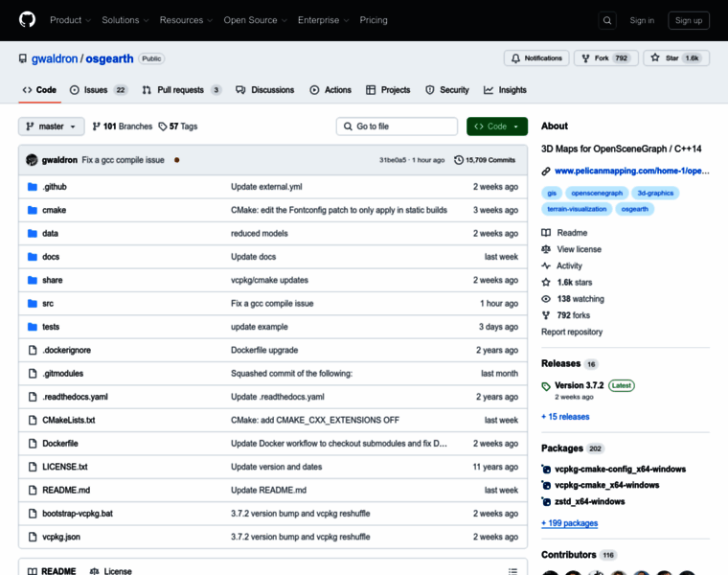Screen dimensions: 728x575
Task: Open the master branch dropdown
Action: coord(52,126)
